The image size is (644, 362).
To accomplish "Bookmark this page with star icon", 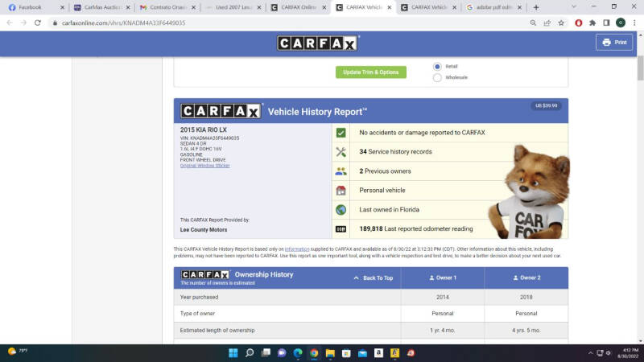I will tap(560, 23).
